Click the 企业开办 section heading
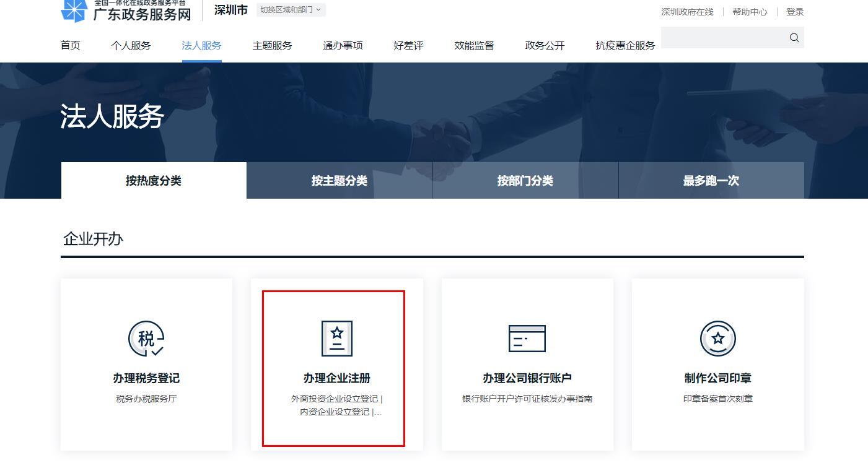 (93, 239)
